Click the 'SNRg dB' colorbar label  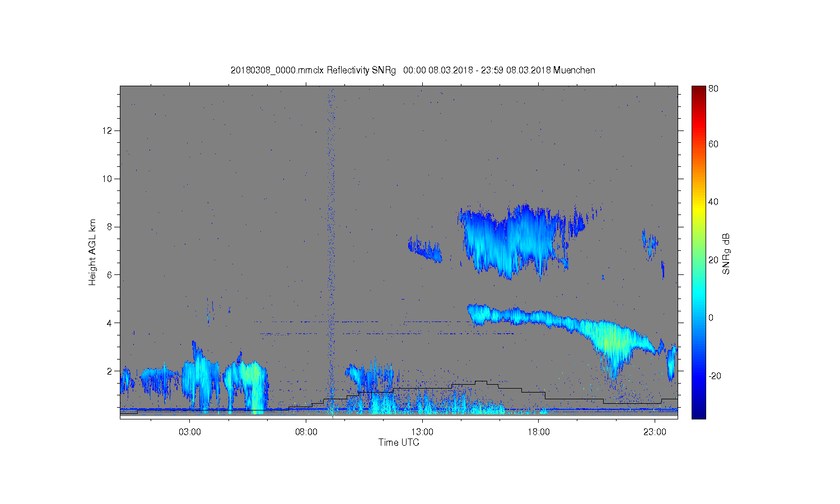pos(726,254)
